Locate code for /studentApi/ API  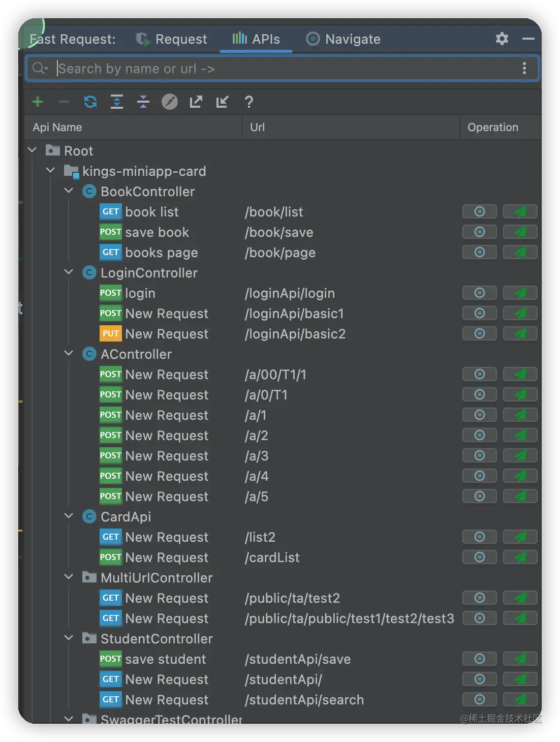[x=479, y=679]
